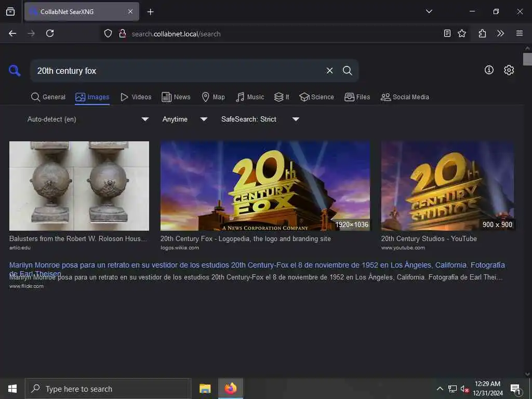This screenshot has height=399, width=532.
Task: Open the Windows Start menu
Action: tap(12, 389)
